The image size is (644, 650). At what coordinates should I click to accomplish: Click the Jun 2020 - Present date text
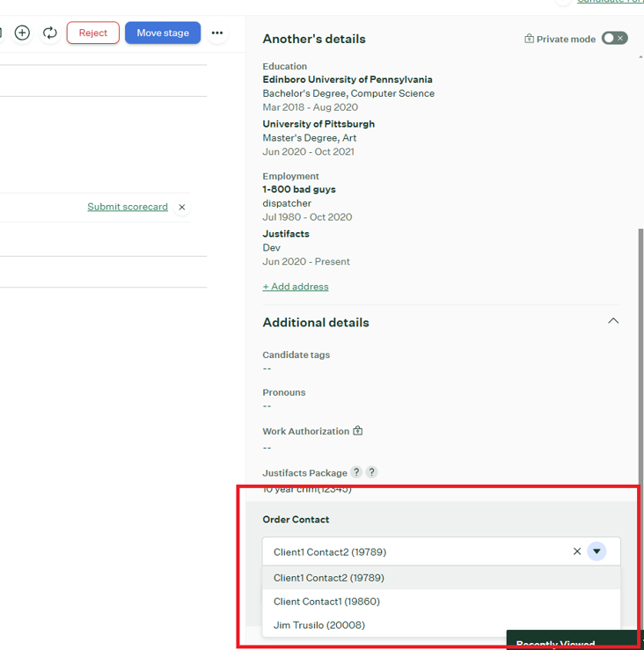click(306, 261)
